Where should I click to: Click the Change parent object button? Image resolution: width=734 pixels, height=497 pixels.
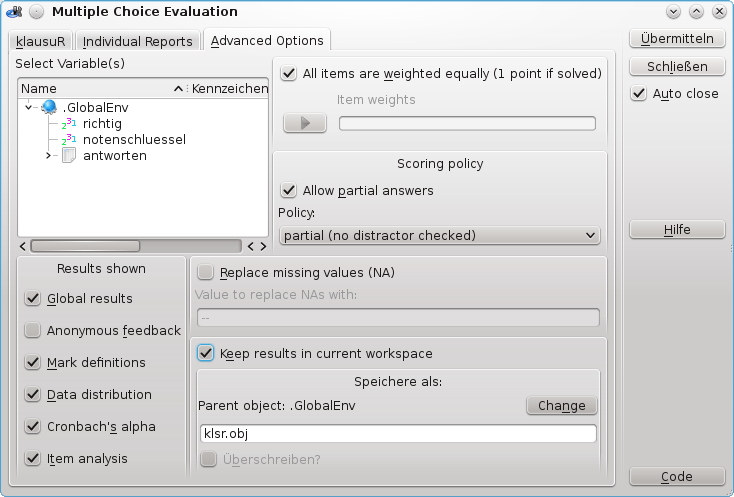[562, 405]
